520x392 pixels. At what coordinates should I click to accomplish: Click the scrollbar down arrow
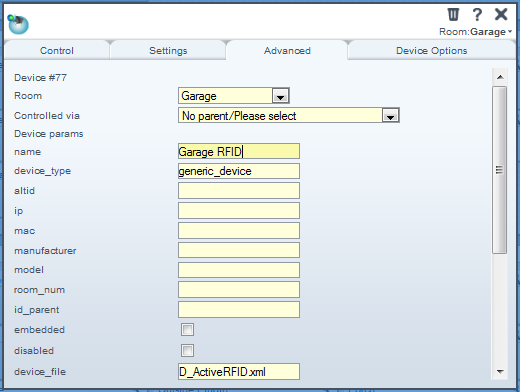tap(500, 371)
